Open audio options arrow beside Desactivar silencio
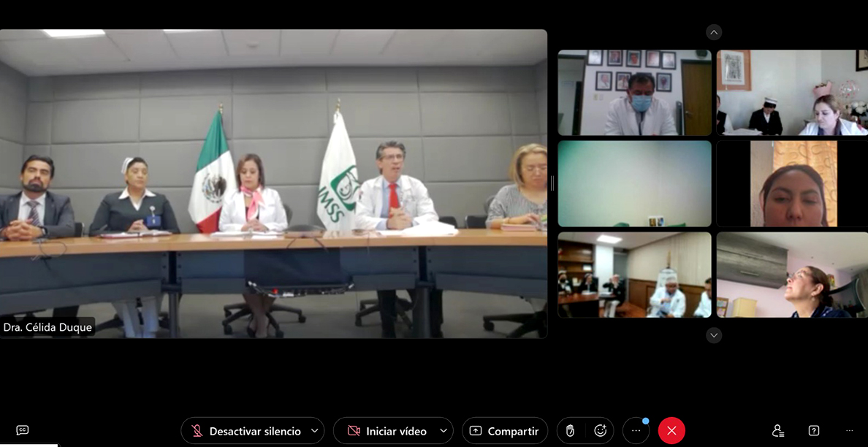 pos(315,431)
